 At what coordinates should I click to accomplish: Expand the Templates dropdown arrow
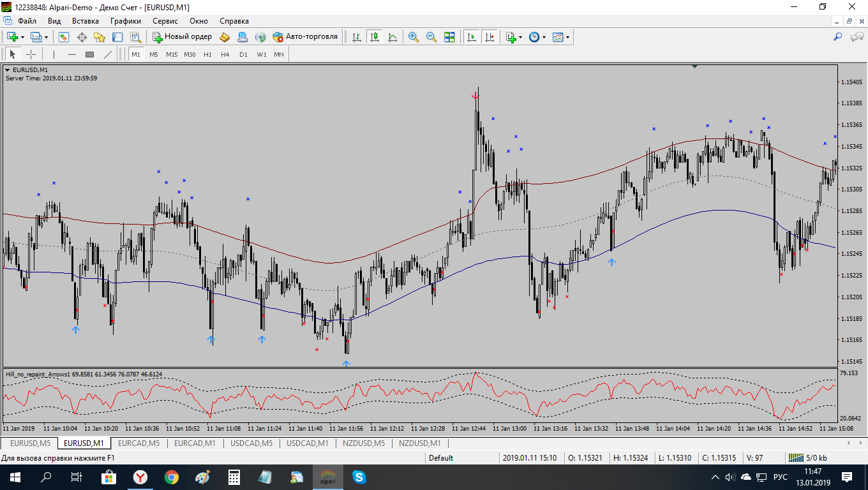[x=567, y=37]
